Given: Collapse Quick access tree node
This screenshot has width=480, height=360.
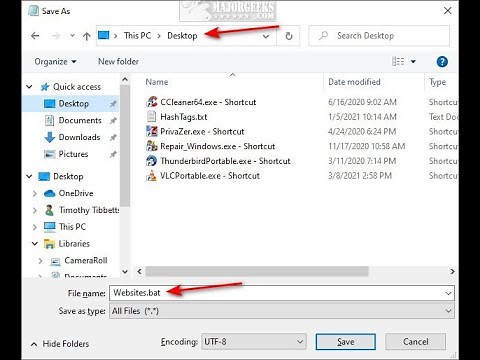Looking at the screenshot, I should tap(29, 87).
